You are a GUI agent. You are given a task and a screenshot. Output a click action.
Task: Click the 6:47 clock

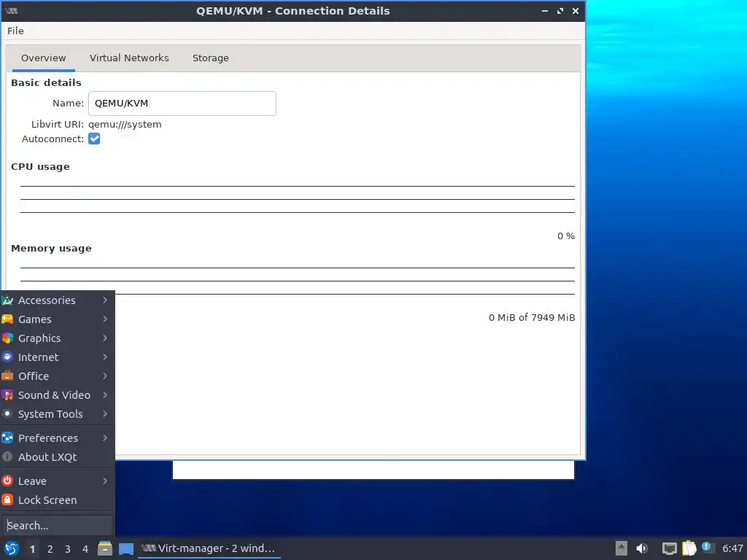click(x=732, y=548)
